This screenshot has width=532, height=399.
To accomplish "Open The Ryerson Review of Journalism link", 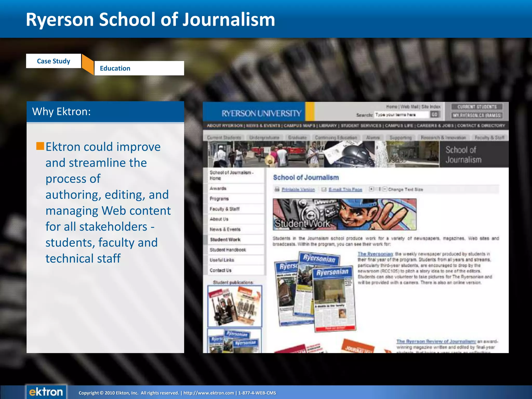I will 436,341.
